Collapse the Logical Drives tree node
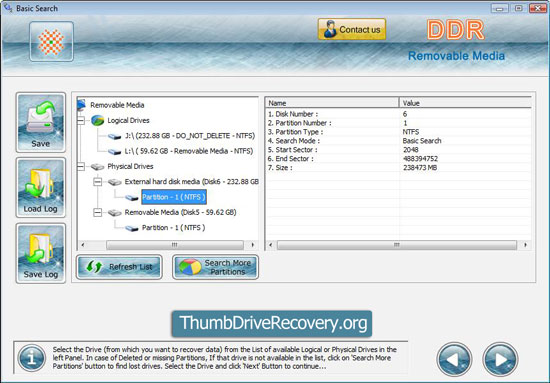Image resolution: width=550 pixels, height=383 pixels. point(81,121)
